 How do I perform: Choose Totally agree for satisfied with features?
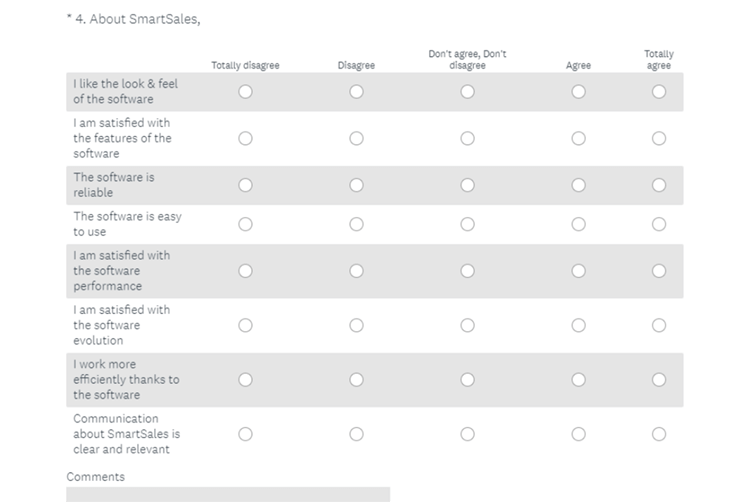tap(659, 138)
